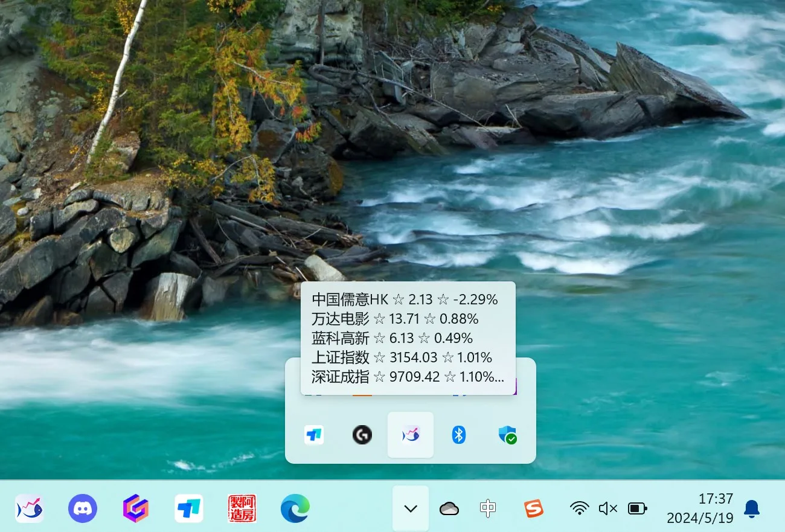Open the Wi-Fi network tray icon

pos(580,508)
